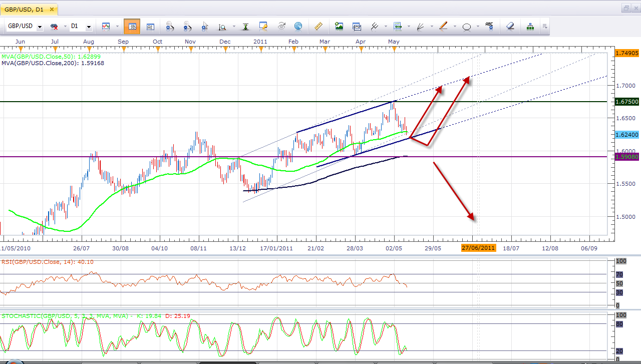Select the orange pencil line tool
The height and width of the screenshot is (364, 641).
pyautogui.click(x=443, y=26)
